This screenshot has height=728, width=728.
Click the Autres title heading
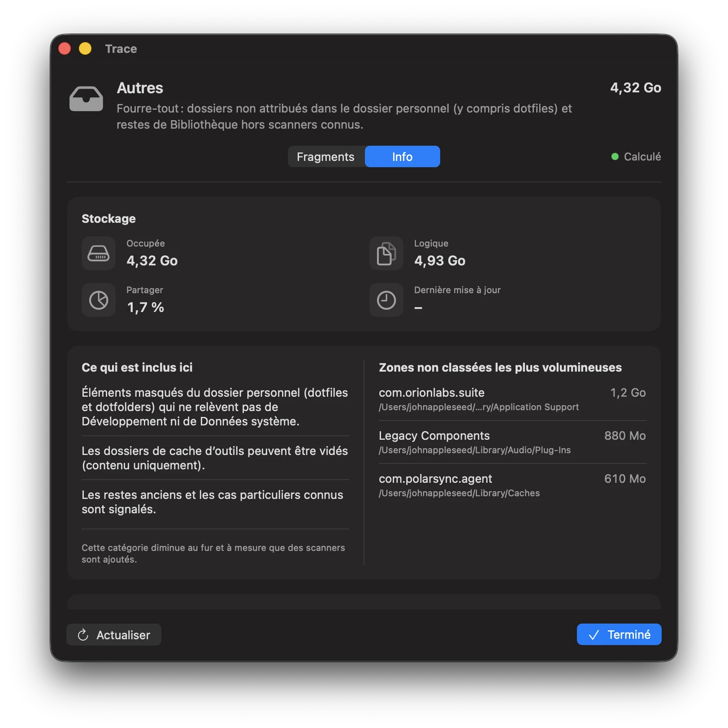(140, 88)
